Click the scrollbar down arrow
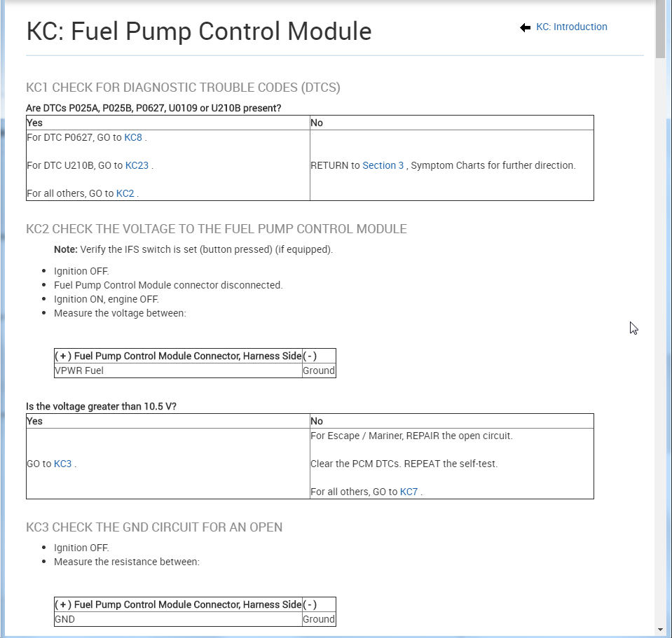 (660, 629)
